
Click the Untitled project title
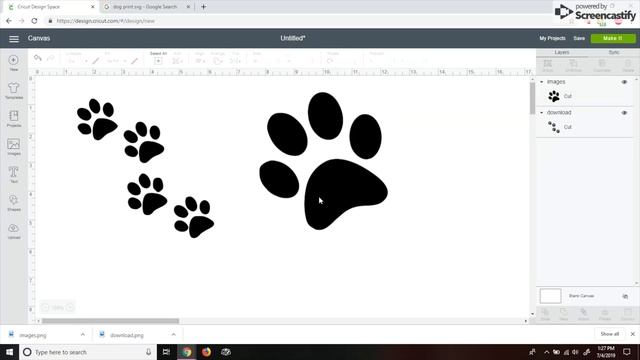[293, 38]
